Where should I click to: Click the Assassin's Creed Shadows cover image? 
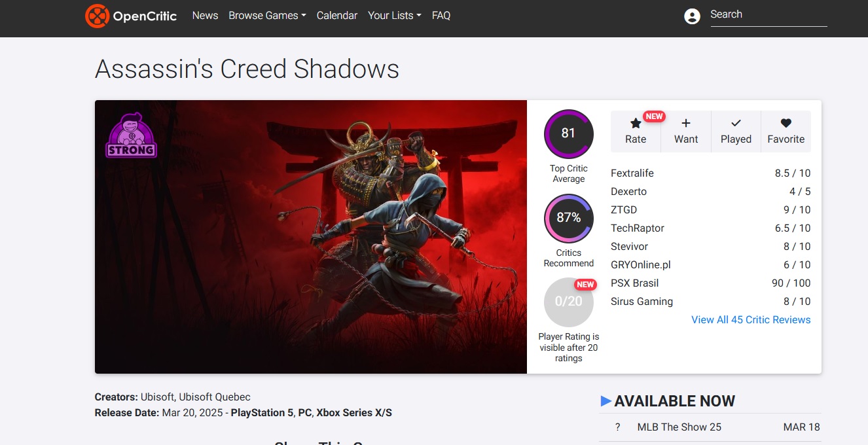pos(311,237)
